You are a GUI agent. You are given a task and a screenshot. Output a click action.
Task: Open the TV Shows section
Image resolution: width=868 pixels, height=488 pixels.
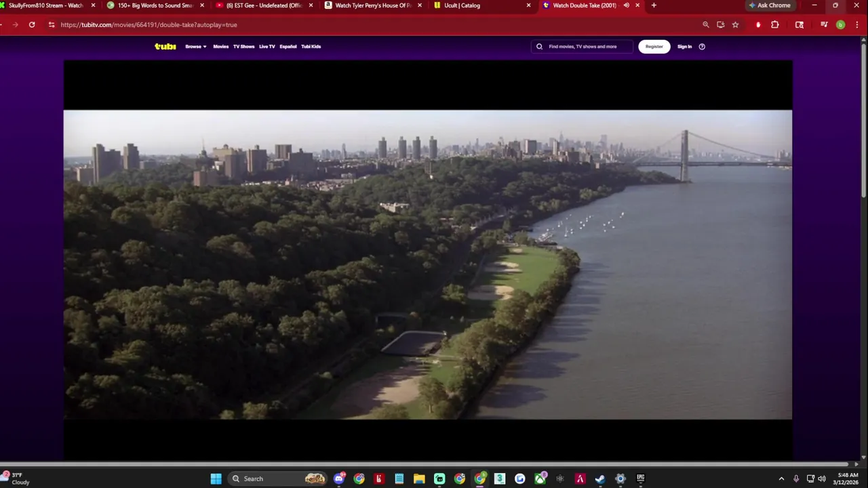point(243,47)
